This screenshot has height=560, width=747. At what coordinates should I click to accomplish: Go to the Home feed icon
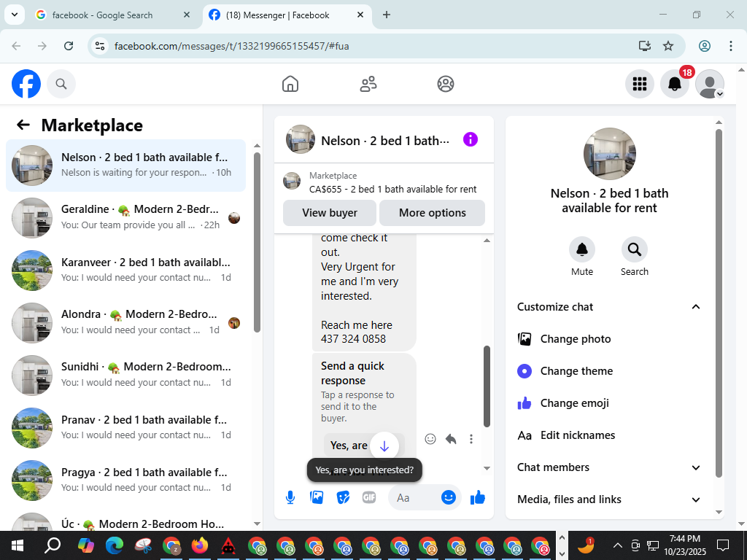point(290,84)
